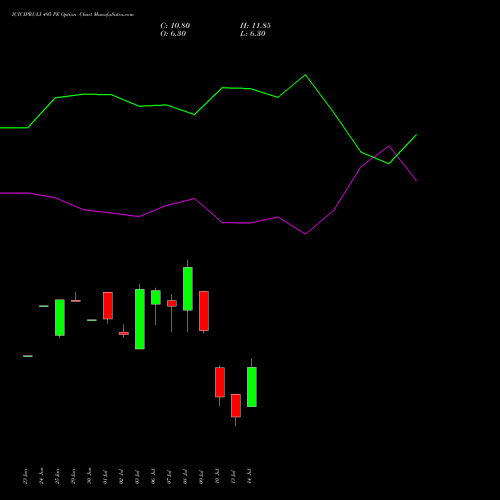This screenshot has height=500, width=500.
Task: Click the green candlestick above 14 Jul
Action: tap(252, 387)
